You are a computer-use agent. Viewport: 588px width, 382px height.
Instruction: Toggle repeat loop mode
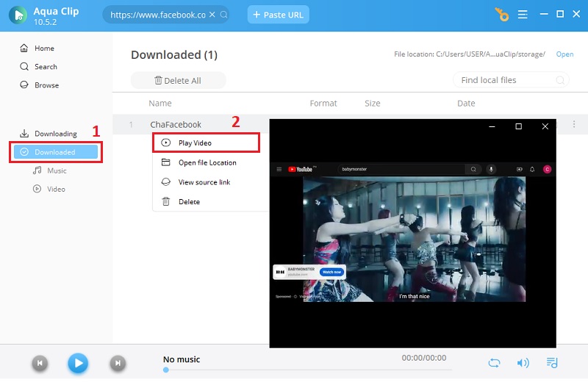click(494, 363)
